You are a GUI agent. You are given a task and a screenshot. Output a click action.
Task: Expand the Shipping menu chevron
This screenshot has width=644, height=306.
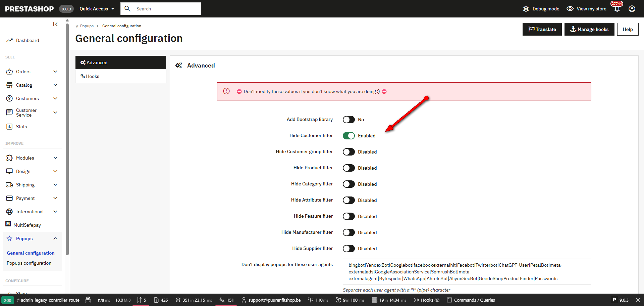point(55,185)
